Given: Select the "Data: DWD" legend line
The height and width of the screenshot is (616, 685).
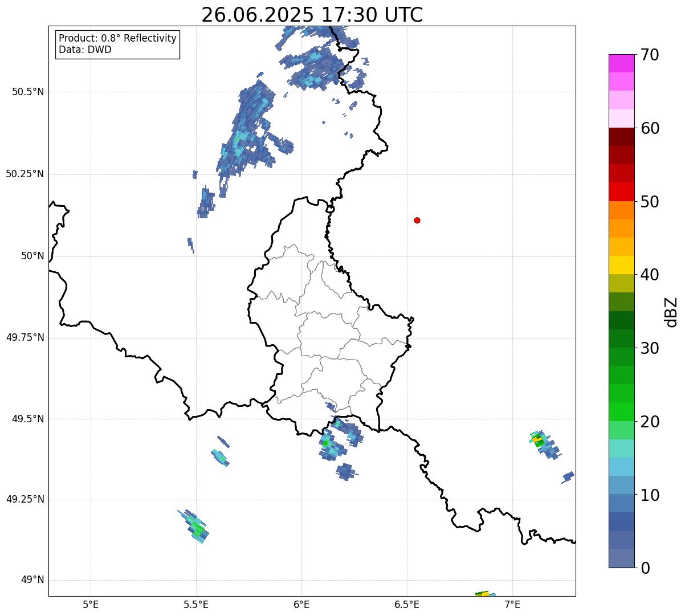Looking at the screenshot, I should pyautogui.click(x=85, y=50).
